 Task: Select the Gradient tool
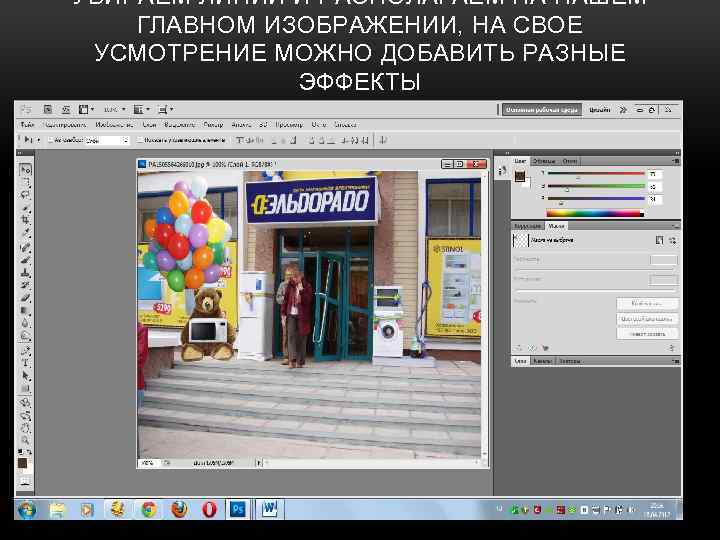(x=25, y=311)
